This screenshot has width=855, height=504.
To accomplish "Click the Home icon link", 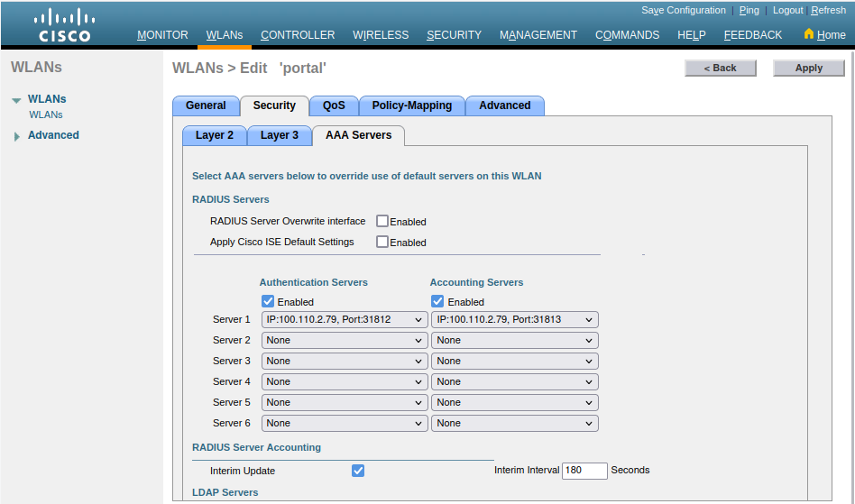I will (823, 35).
